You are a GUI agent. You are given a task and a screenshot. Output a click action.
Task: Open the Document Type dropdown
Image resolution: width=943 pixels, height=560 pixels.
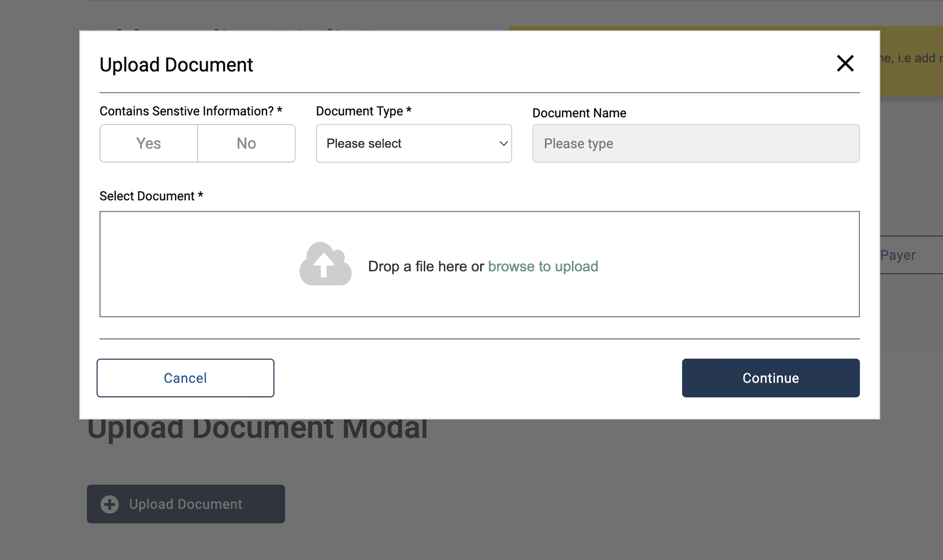click(414, 143)
